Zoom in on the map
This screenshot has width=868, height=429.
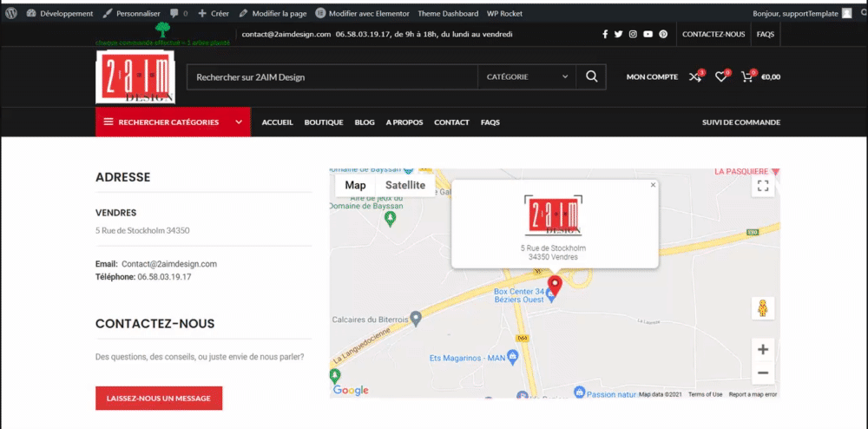pos(763,350)
